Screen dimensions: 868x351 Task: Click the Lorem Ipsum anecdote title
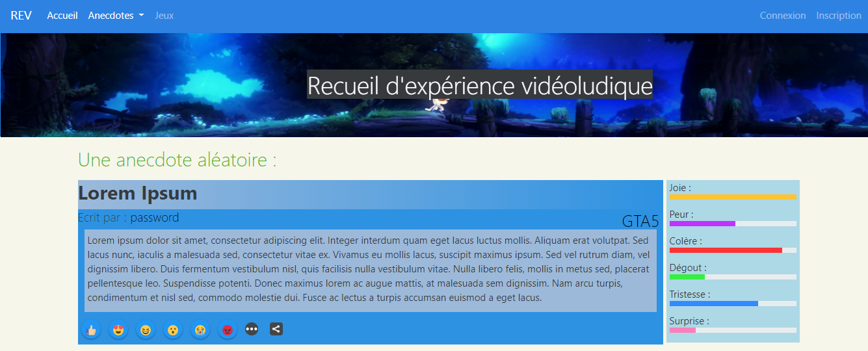tap(137, 193)
